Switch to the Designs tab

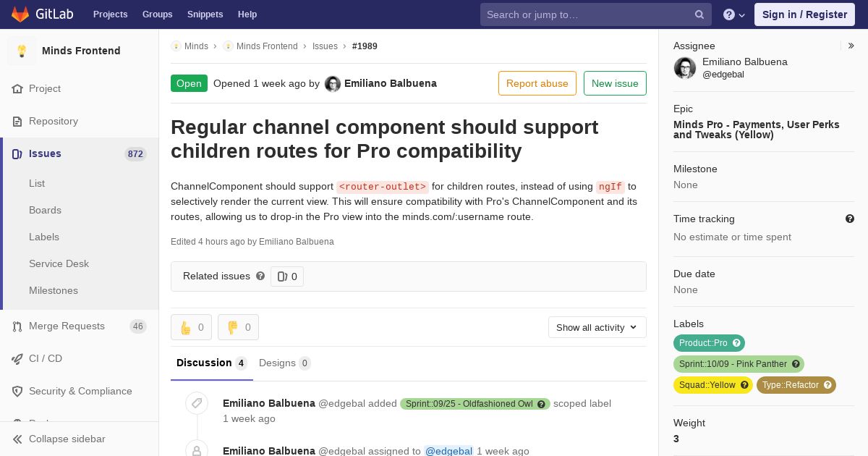pos(285,363)
